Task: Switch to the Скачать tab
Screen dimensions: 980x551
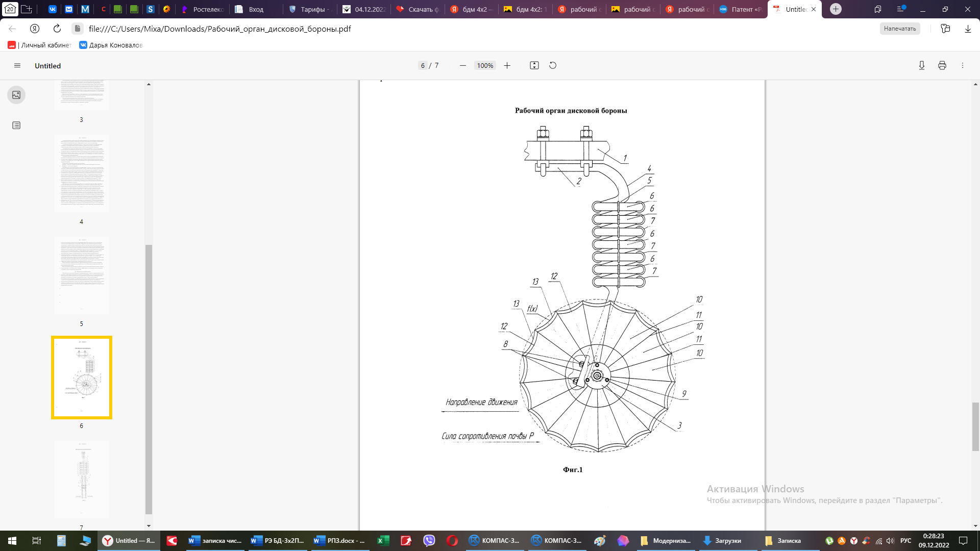Action: tap(418, 9)
